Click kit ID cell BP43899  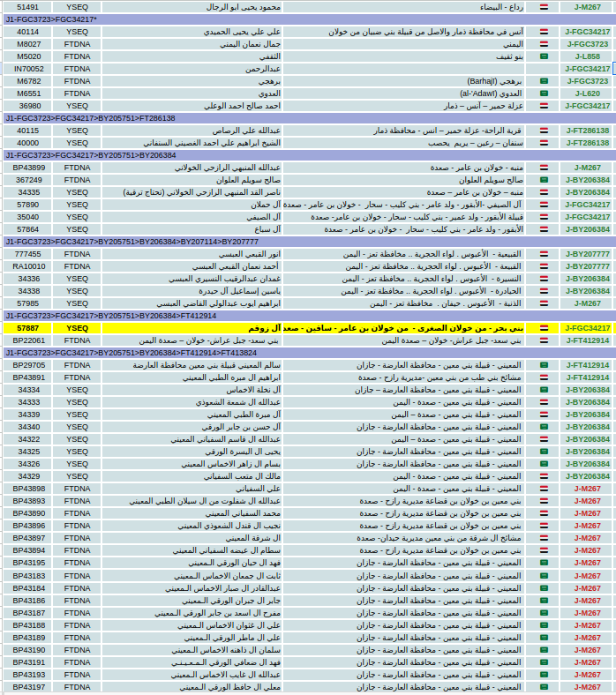(x=29, y=168)
